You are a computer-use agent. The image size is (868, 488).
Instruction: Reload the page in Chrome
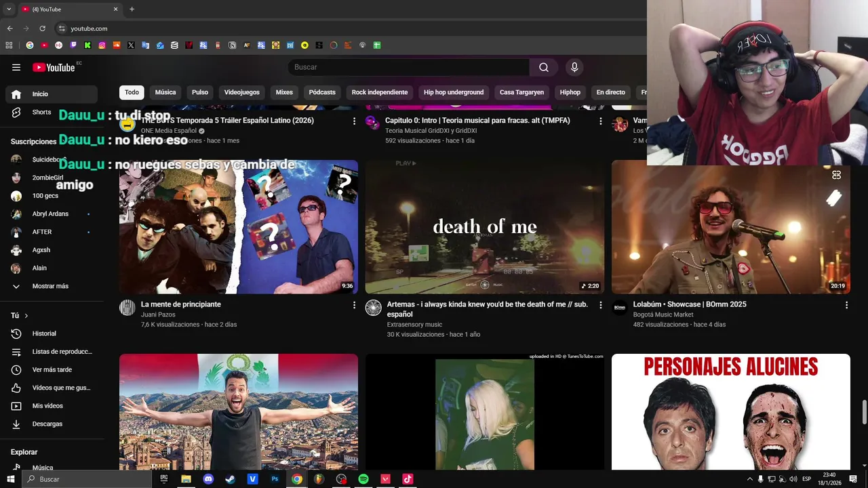coord(42,28)
